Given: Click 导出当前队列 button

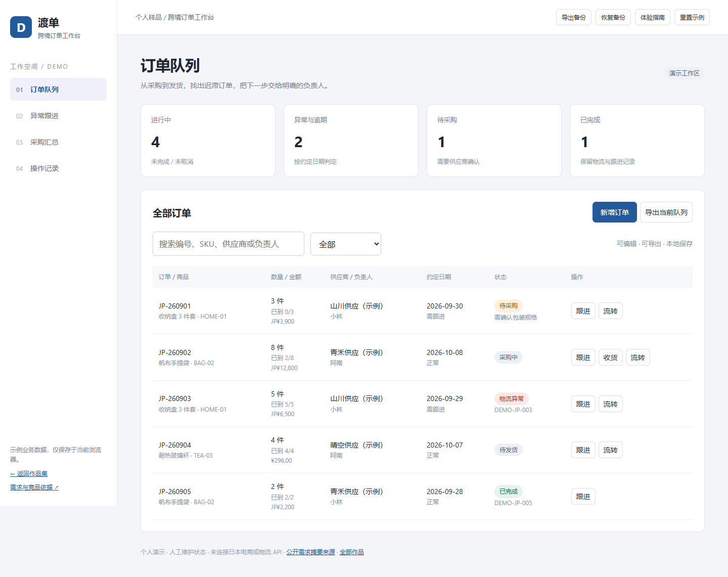Looking at the screenshot, I should click(666, 212).
